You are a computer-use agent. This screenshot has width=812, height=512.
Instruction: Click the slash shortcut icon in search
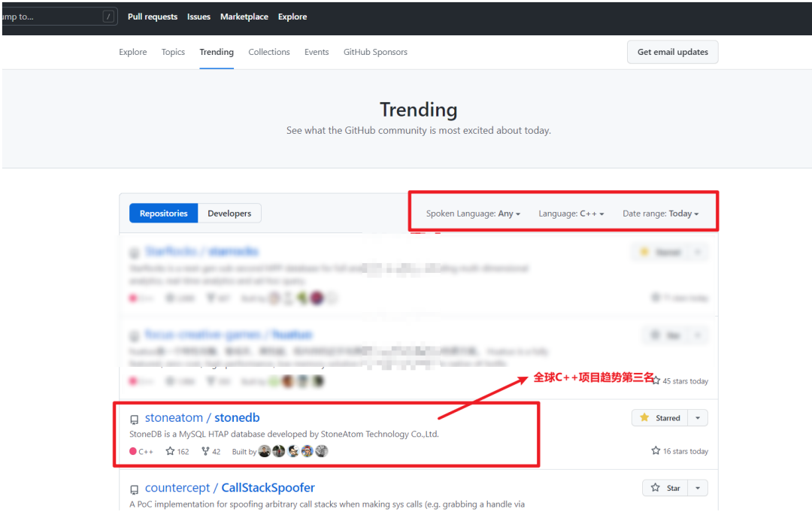coord(108,17)
